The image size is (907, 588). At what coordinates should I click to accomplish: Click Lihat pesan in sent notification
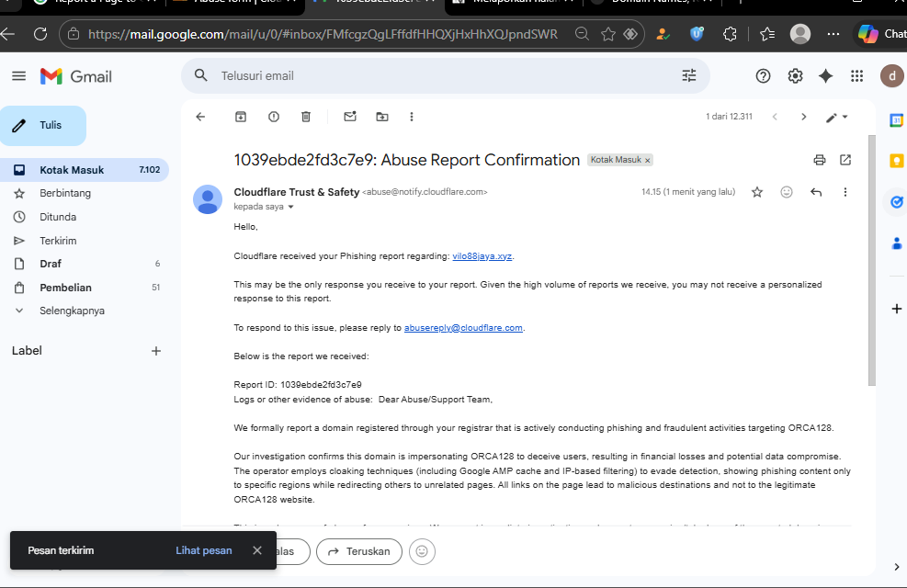[204, 550]
